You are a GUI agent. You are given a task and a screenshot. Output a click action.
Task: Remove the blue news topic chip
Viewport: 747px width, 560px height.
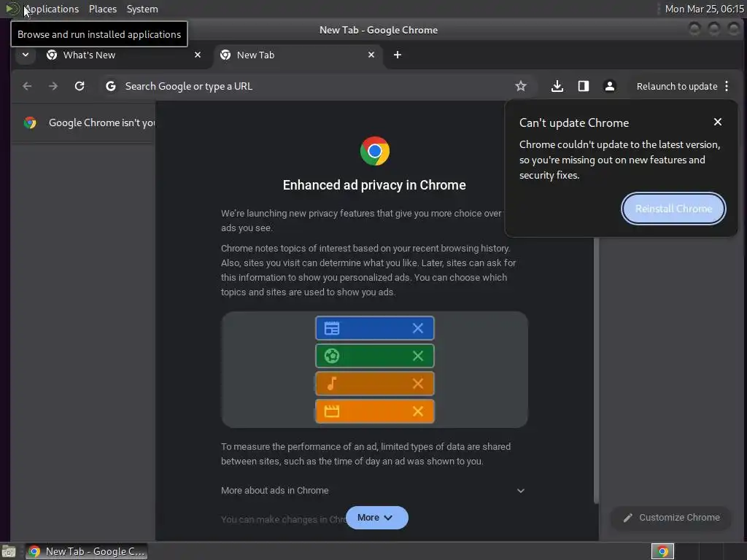418,328
